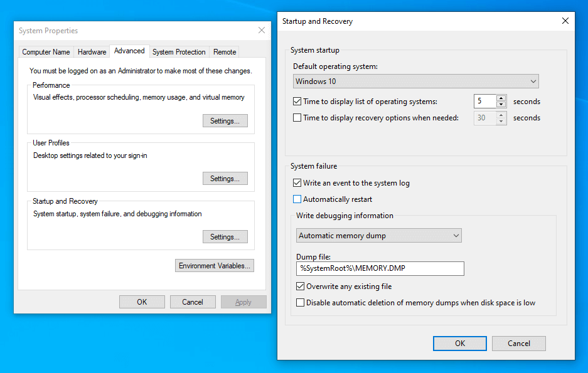
Task: Close the System Properties window
Action: pyautogui.click(x=262, y=30)
